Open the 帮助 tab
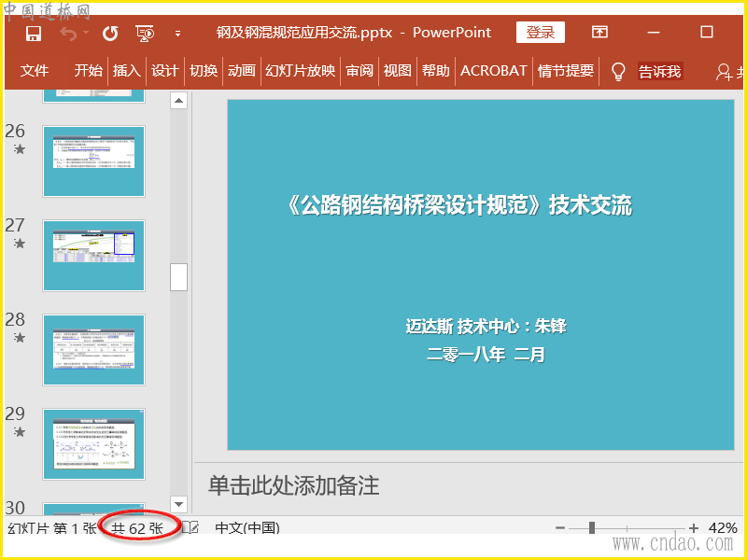This screenshot has width=747, height=560. (x=435, y=71)
